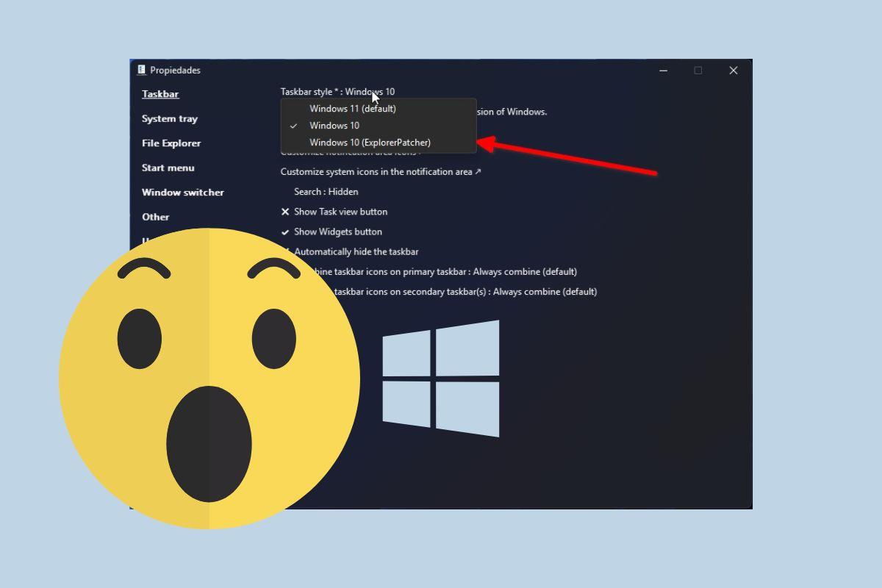Viewport: 882px width, 588px height.
Task: Click the external link arrow after notification area text
Action: pos(478,171)
